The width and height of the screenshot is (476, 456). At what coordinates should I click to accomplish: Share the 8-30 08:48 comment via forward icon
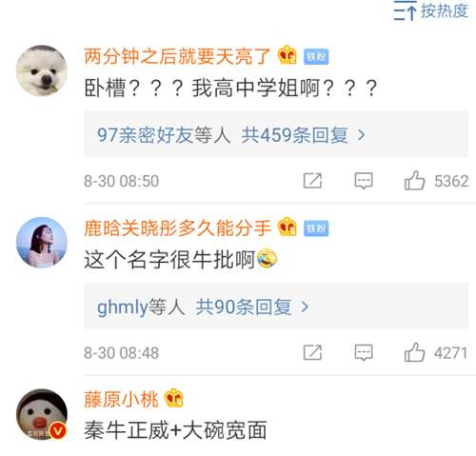[x=312, y=352]
